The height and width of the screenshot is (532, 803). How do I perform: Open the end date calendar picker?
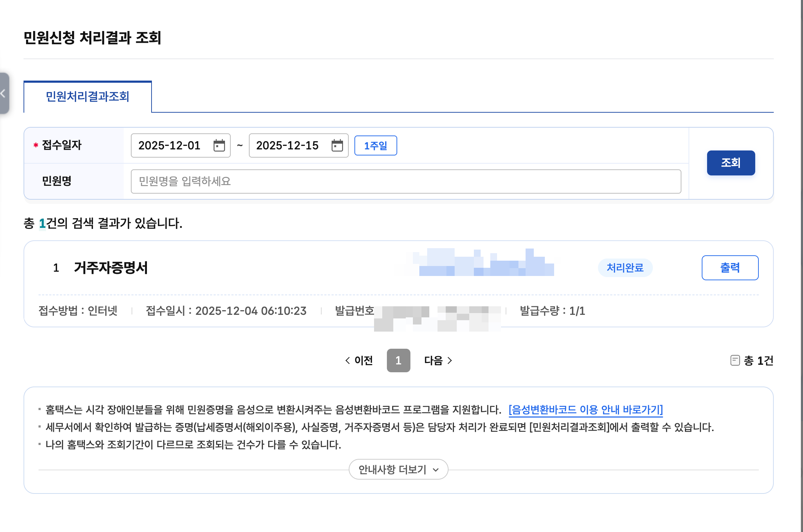point(337,145)
